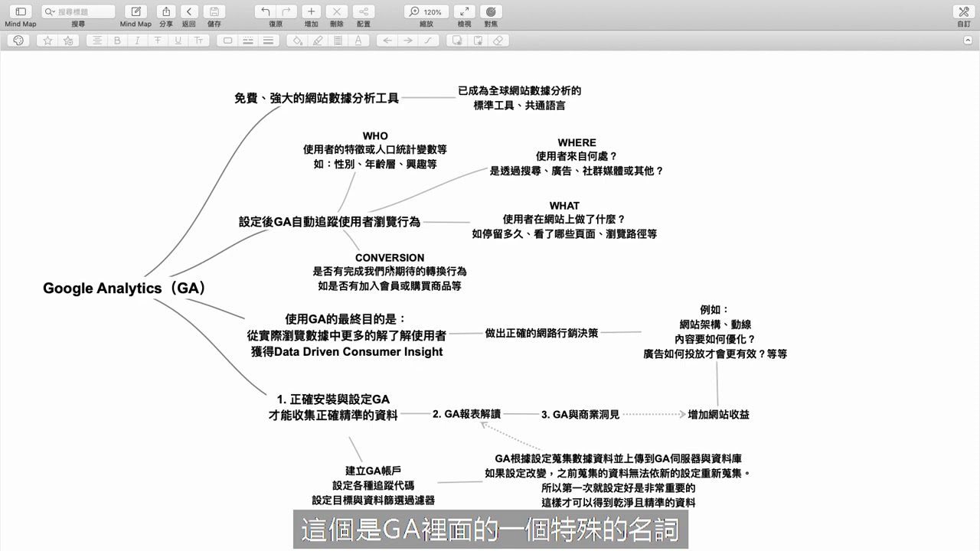The height and width of the screenshot is (551, 980).
Task: Click the back (返回) arrow button
Action: point(189,11)
